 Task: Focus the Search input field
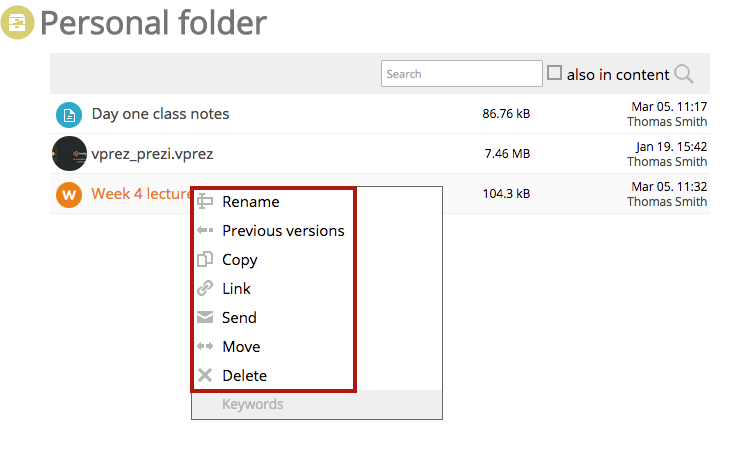[x=462, y=73]
